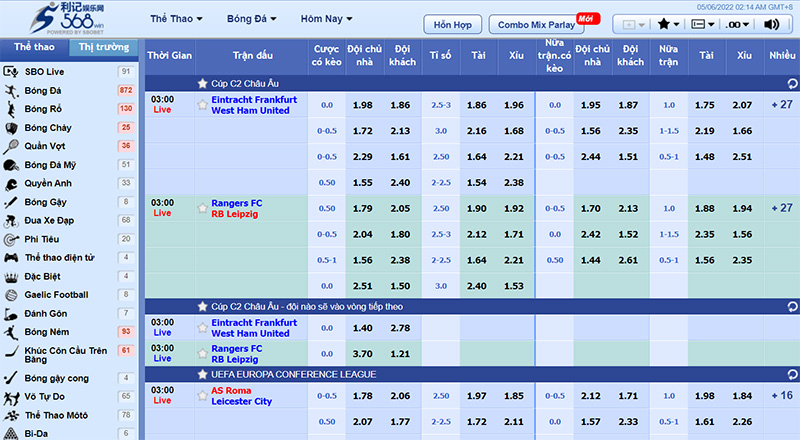The image size is (800, 440).
Task: Open the Bóng Đá dropdown menu
Action: (x=252, y=19)
